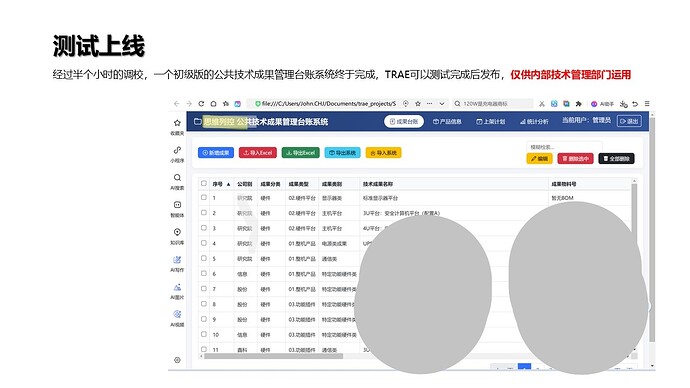690x388 pixels.
Task: Click the black 全部删除 button
Action: 616,158
